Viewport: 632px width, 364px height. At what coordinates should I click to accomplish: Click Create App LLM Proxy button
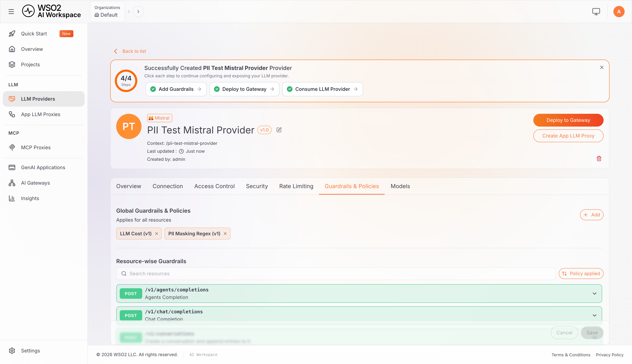click(x=568, y=136)
